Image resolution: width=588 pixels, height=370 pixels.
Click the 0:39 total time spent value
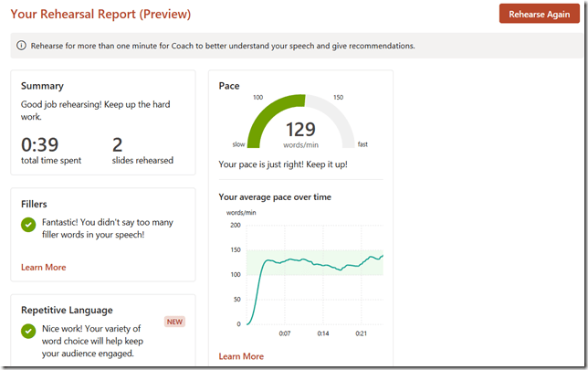pyautogui.click(x=37, y=144)
